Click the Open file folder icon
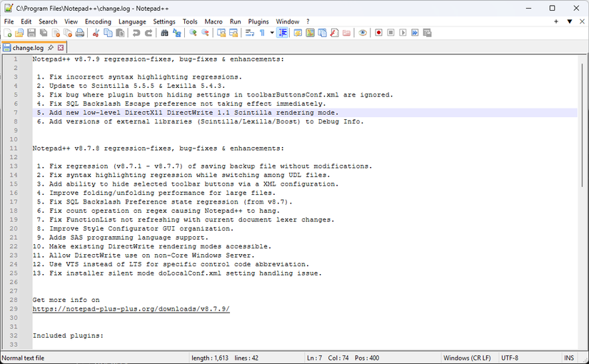 click(19, 33)
